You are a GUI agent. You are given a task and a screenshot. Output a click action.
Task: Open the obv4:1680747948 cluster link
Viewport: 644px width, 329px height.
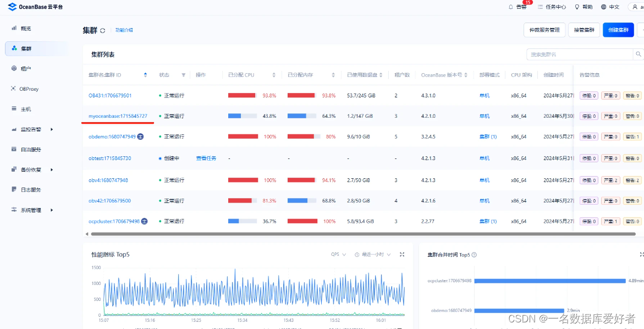(x=108, y=180)
